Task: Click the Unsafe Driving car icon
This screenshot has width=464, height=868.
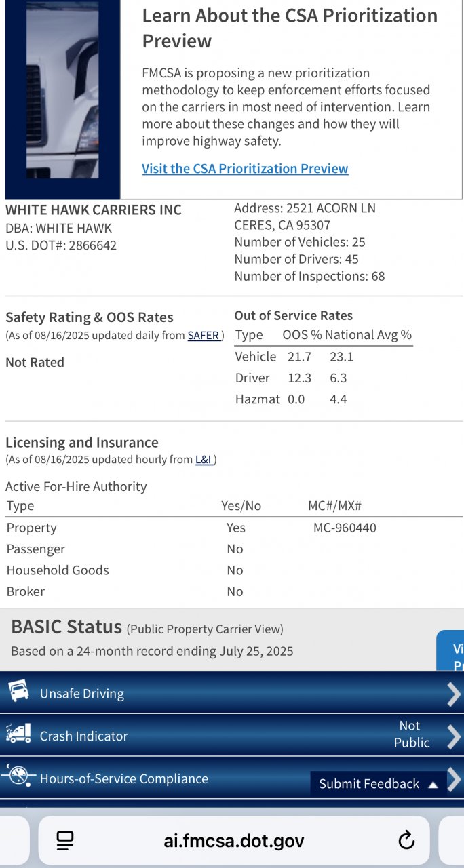Action: click(x=18, y=691)
